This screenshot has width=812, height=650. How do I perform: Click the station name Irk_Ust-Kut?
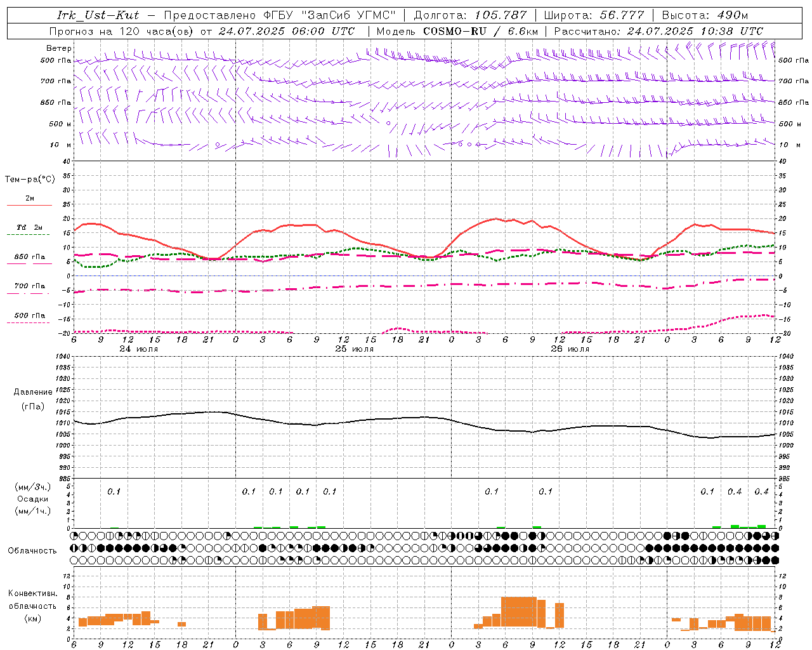click(x=98, y=15)
